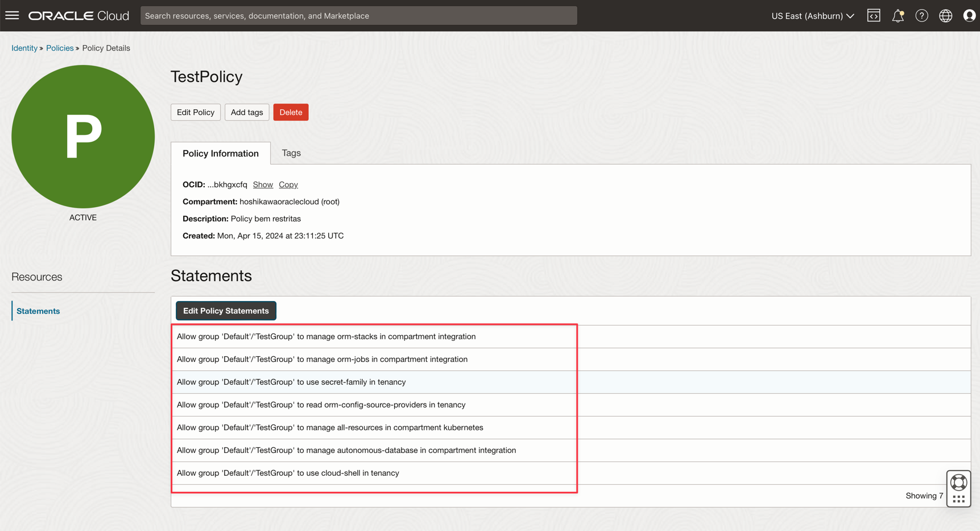Go to Policies breadcrumb link
Viewport: 980px width, 531px height.
tap(60, 48)
